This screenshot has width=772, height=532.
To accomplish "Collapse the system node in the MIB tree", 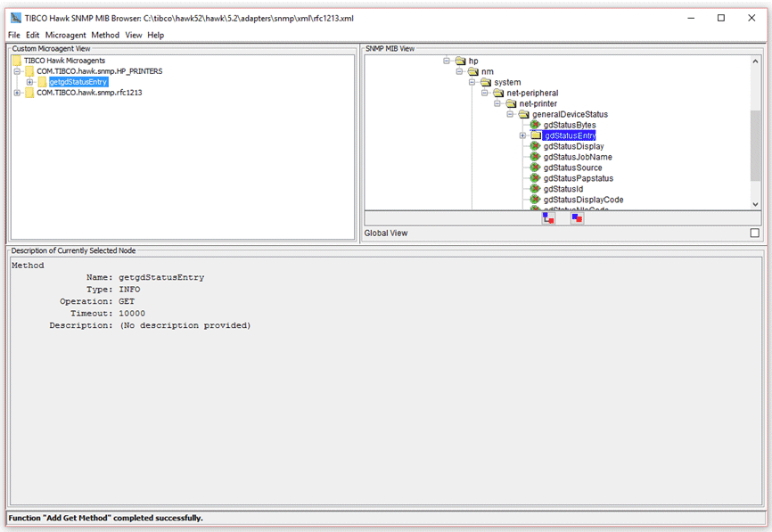I will [472, 82].
